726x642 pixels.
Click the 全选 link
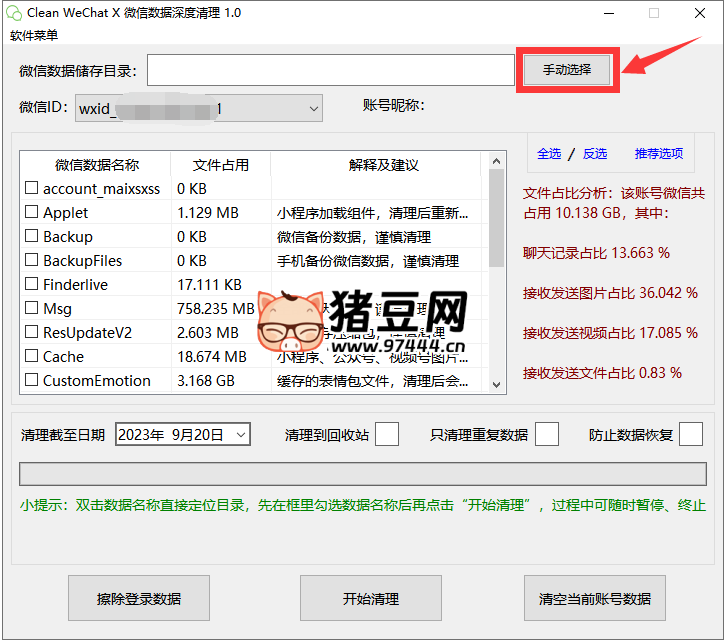tap(549, 154)
